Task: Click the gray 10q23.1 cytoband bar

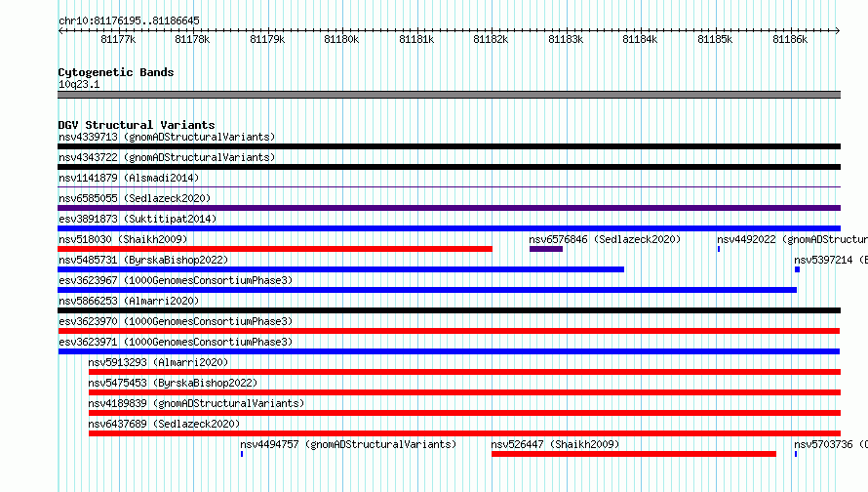Action: coord(449,95)
